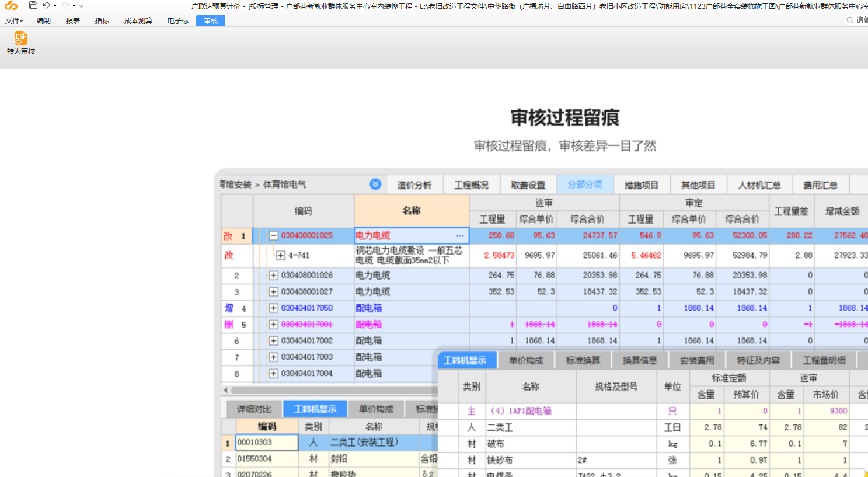The image size is (868, 477).
Task: Collapse row 030408001025 with the minus box
Action: click(273, 236)
